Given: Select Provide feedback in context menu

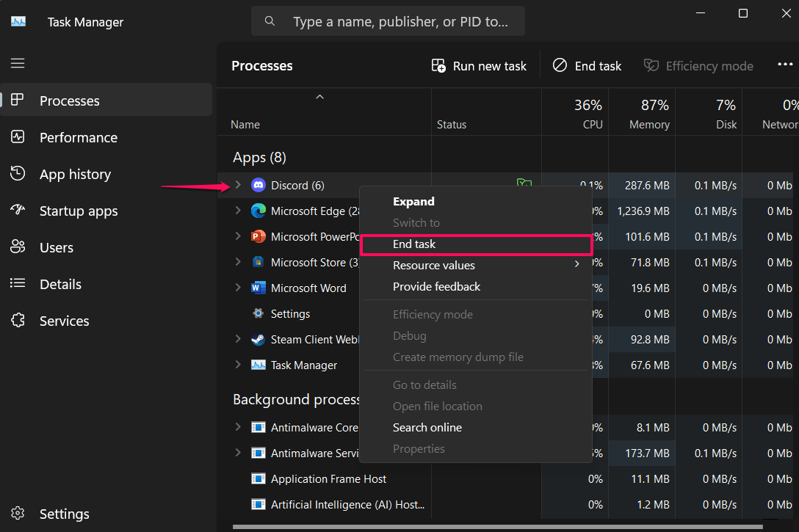Looking at the screenshot, I should click(x=476, y=287).
